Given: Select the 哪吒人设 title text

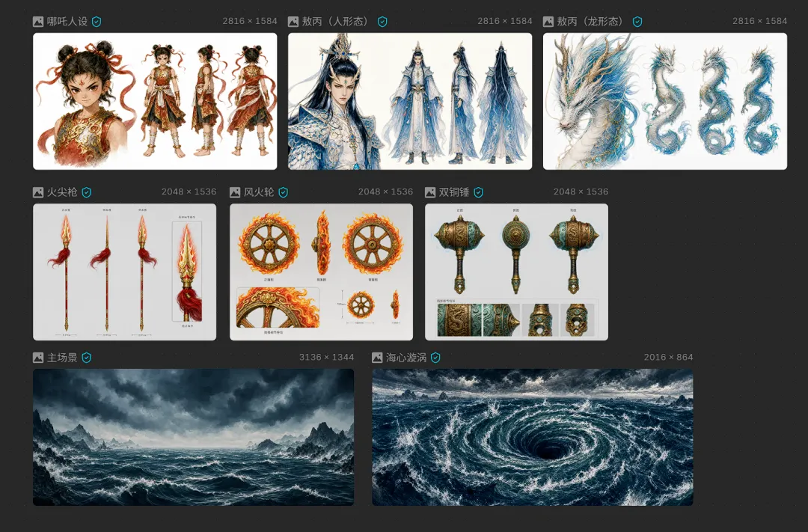Looking at the screenshot, I should pos(67,22).
